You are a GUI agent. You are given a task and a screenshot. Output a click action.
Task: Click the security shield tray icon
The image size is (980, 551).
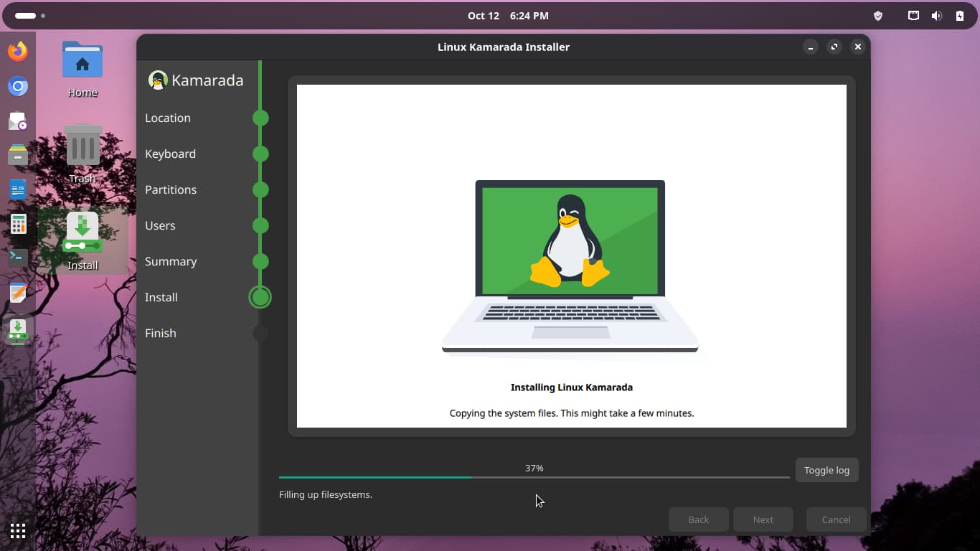tap(877, 16)
